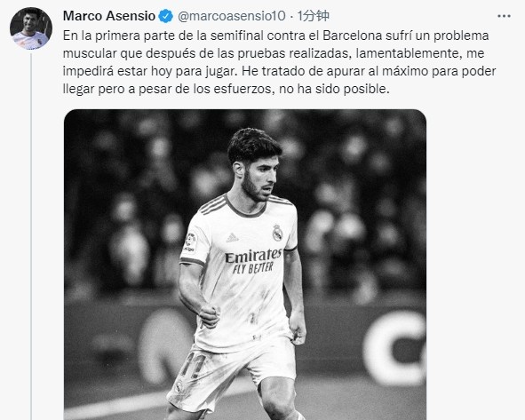Click the player's face in the photo
The width and height of the screenshot is (525, 420).
tap(259, 179)
